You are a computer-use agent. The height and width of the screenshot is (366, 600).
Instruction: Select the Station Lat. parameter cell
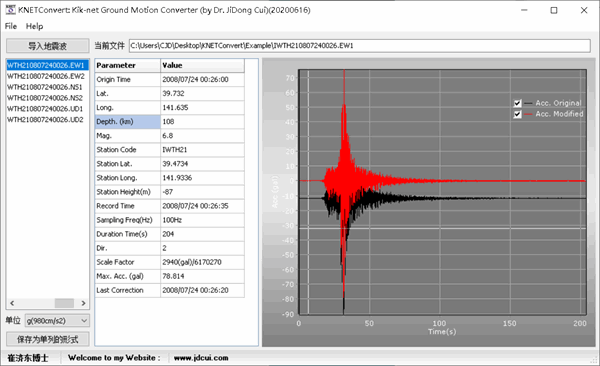coord(127,164)
